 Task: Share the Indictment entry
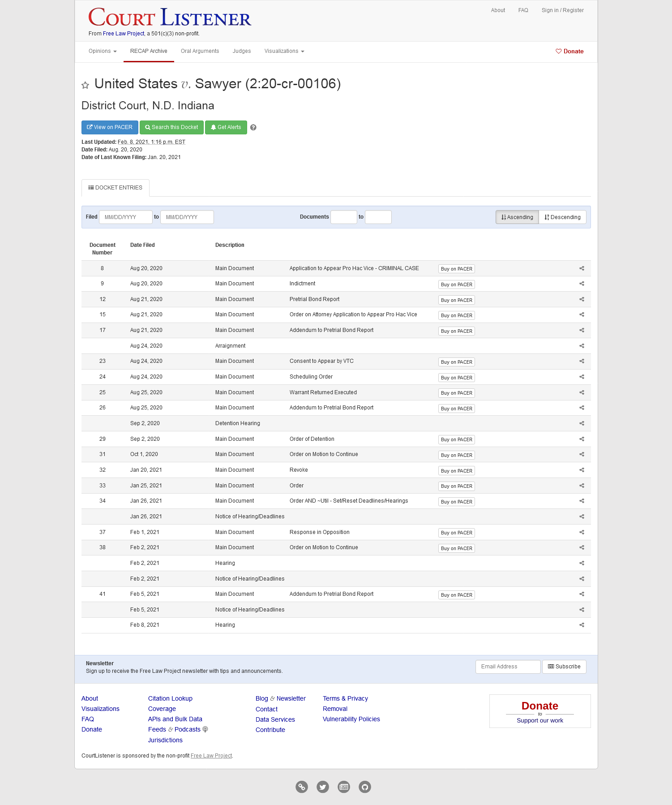(x=582, y=284)
